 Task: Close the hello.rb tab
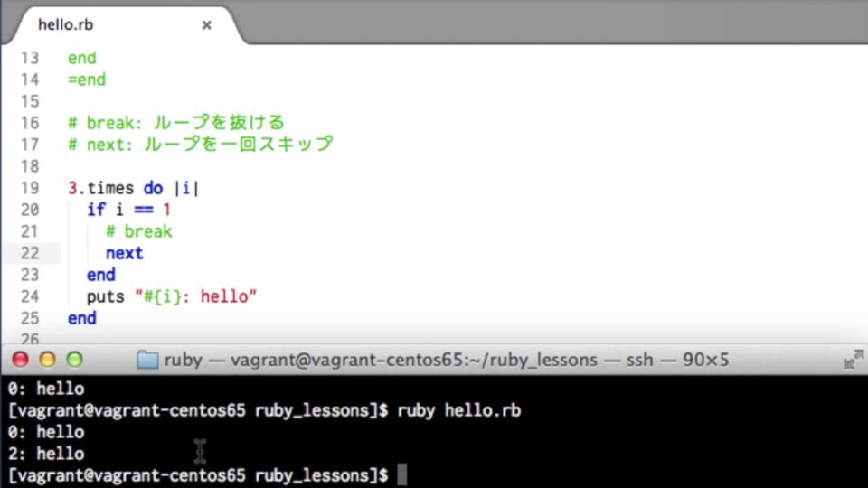(206, 25)
